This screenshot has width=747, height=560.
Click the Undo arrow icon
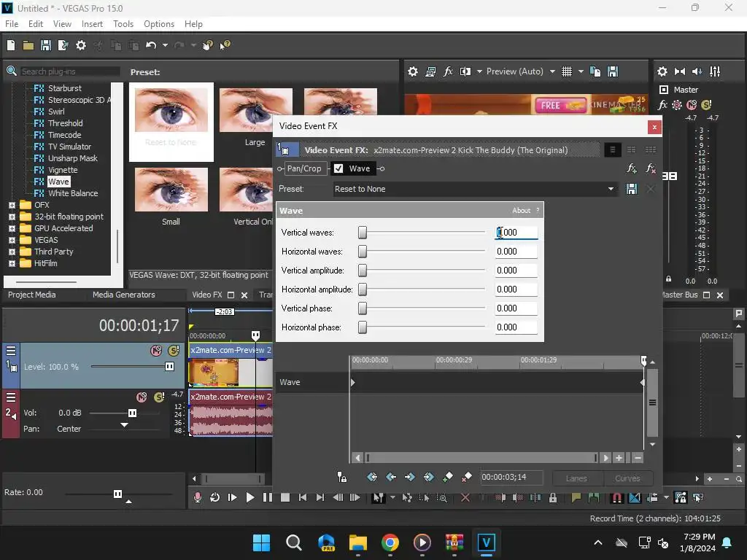[x=151, y=45]
